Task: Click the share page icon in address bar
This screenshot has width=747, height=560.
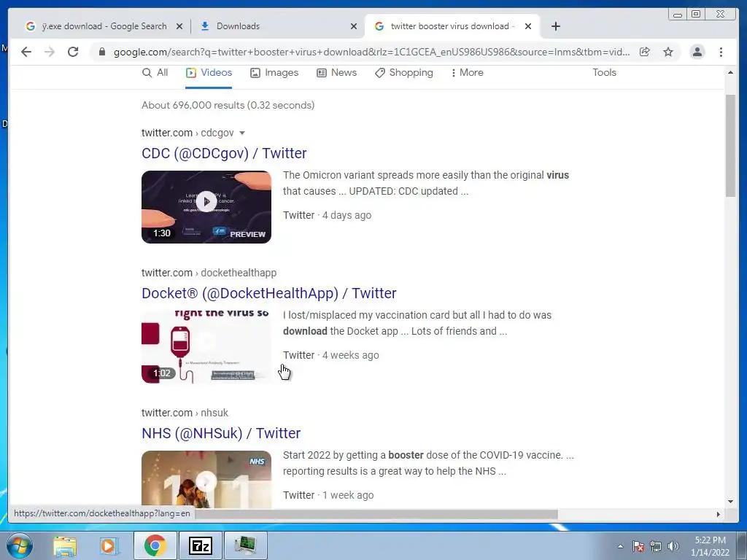Action: (645, 52)
